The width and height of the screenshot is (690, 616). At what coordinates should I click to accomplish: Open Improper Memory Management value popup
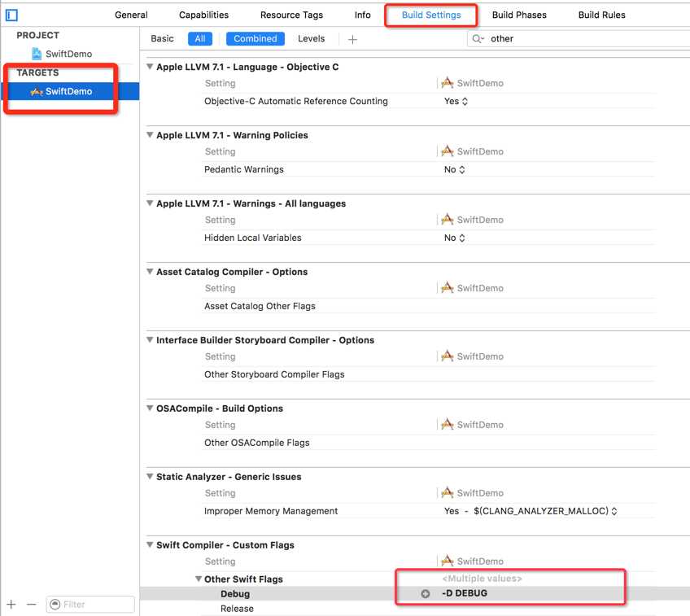(x=531, y=511)
